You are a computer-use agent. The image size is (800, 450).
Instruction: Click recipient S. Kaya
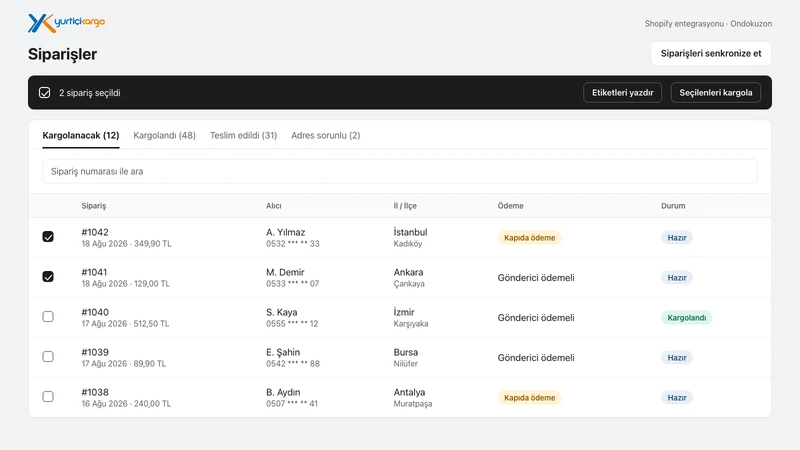point(281,312)
